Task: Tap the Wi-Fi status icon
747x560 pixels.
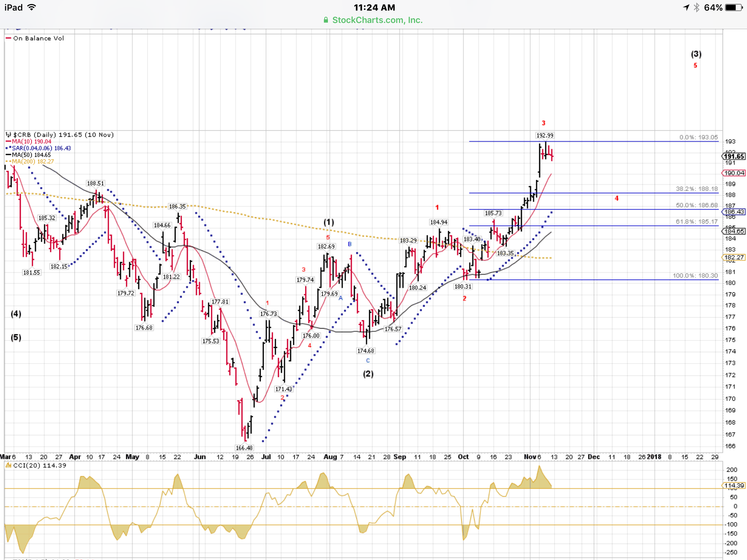Action: tap(32, 7)
